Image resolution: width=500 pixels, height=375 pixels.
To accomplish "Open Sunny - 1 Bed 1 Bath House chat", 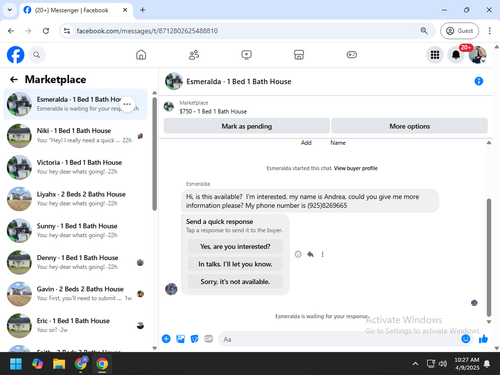I will (x=75, y=230).
